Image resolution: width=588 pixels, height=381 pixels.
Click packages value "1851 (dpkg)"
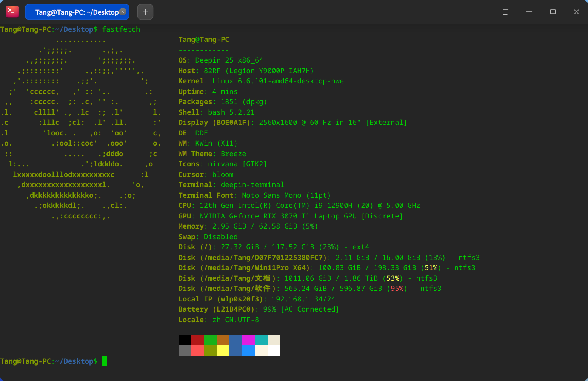click(x=244, y=102)
